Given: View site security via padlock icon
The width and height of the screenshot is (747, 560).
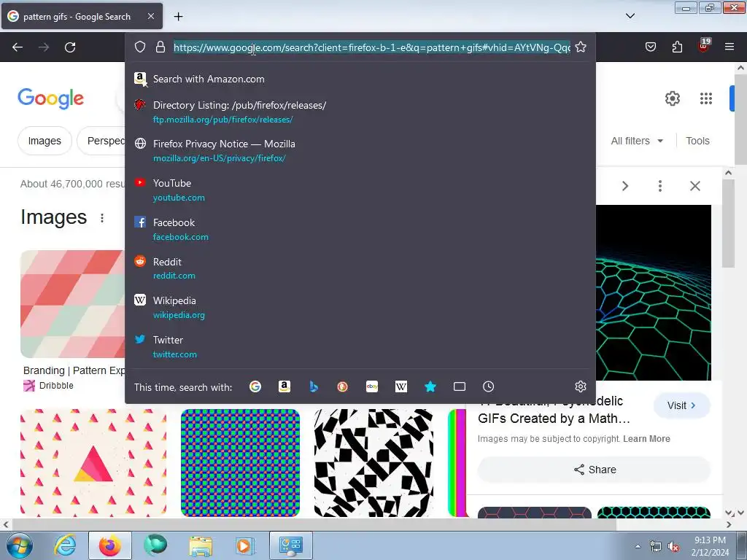Looking at the screenshot, I should pos(160,47).
